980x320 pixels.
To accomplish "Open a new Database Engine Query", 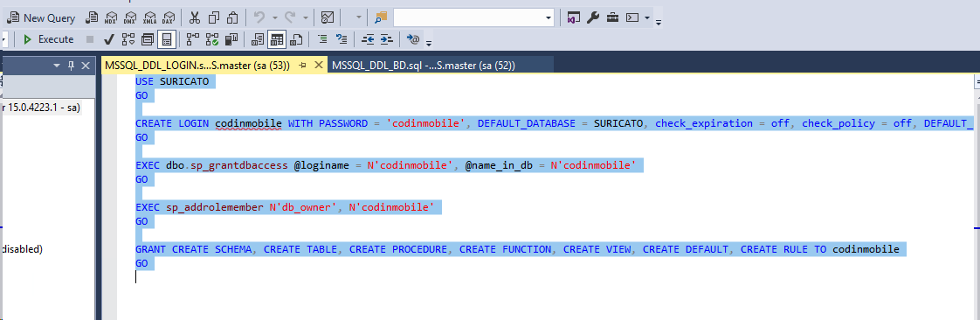I will 91,18.
